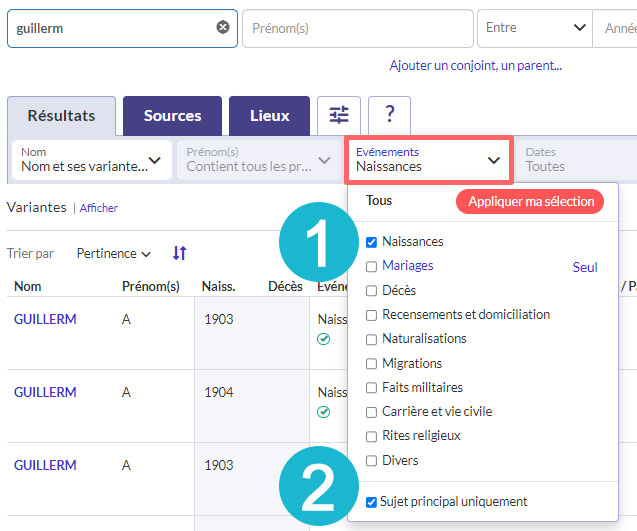This screenshot has height=531, width=637.
Task: Click the green check icon in the second result row
Action: (324, 412)
